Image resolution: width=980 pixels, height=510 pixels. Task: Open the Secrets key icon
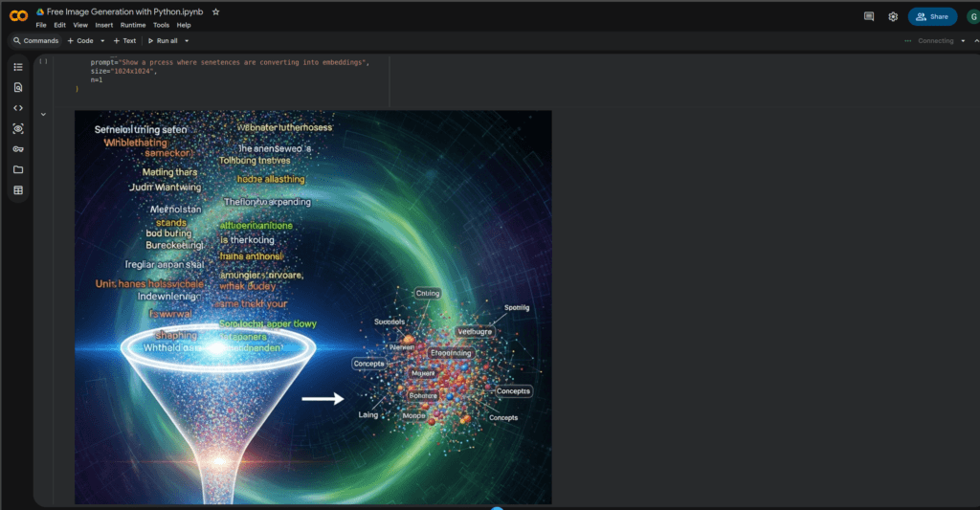[x=18, y=149]
